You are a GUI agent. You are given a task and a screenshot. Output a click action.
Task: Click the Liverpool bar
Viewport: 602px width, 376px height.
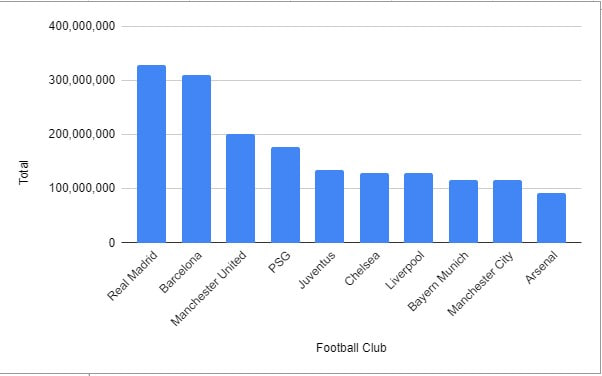click(x=418, y=208)
